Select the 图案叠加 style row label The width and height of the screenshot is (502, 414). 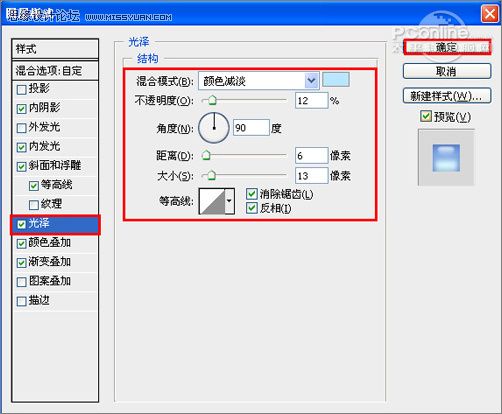[50, 281]
